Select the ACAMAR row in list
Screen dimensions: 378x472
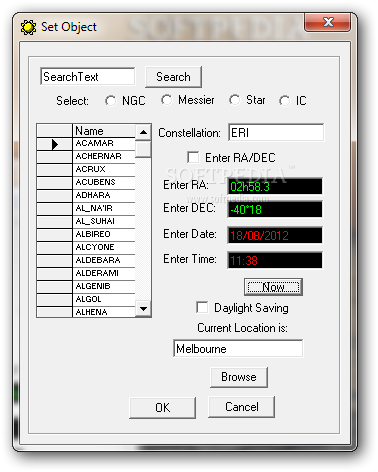coord(104,143)
